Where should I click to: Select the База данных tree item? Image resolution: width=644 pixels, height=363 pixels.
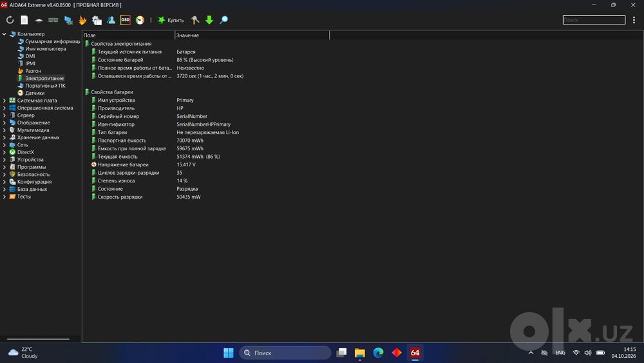pyautogui.click(x=32, y=190)
